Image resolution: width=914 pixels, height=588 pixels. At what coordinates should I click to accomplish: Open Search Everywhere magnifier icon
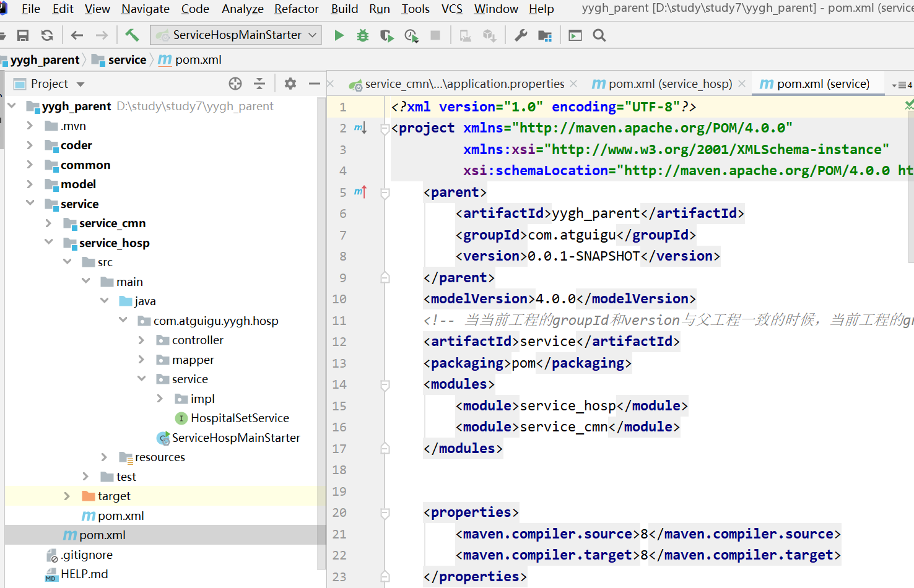coord(599,35)
